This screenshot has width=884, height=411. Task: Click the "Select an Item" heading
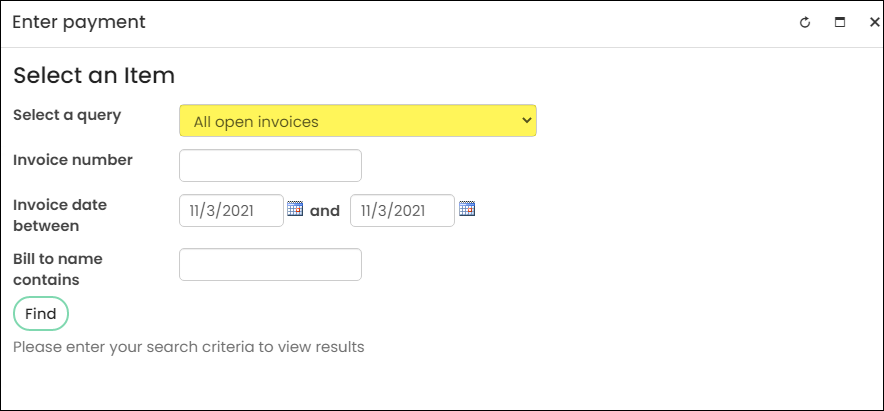(x=94, y=76)
